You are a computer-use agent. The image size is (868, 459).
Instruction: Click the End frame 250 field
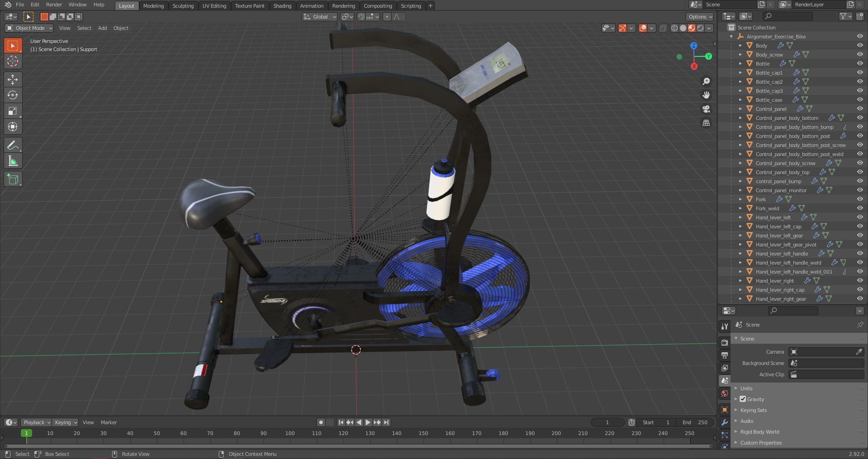coord(695,422)
